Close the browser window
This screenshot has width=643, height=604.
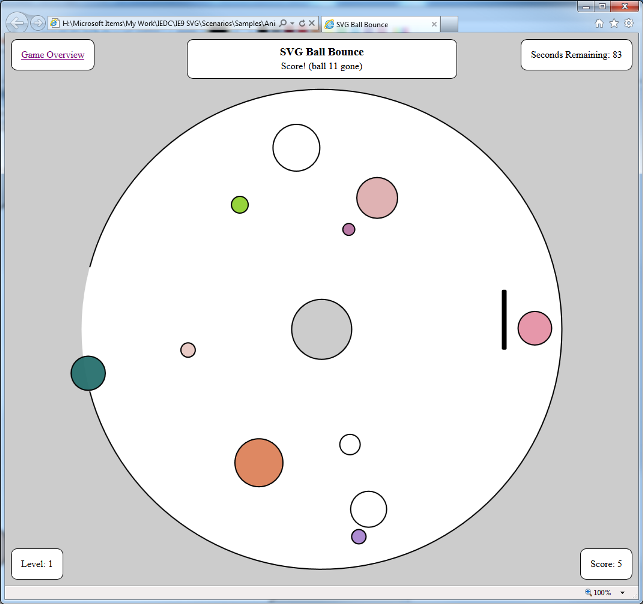tap(625, 7)
